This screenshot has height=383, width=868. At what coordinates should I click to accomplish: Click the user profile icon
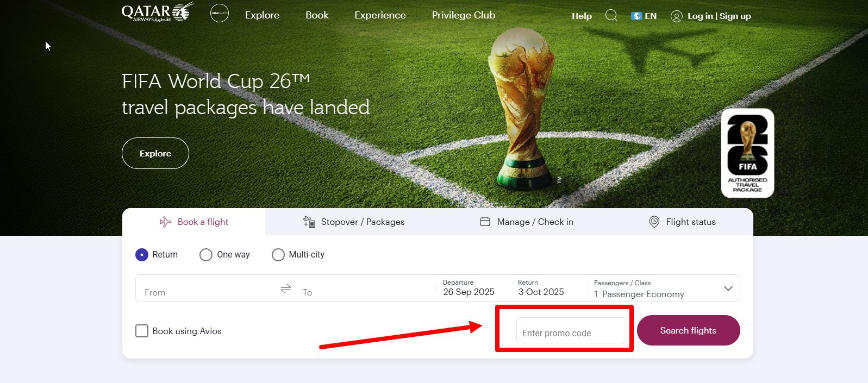click(x=676, y=16)
